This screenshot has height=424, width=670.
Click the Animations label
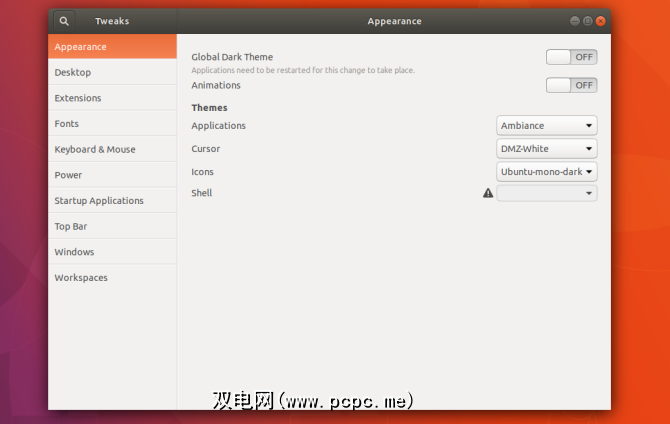[x=216, y=85]
